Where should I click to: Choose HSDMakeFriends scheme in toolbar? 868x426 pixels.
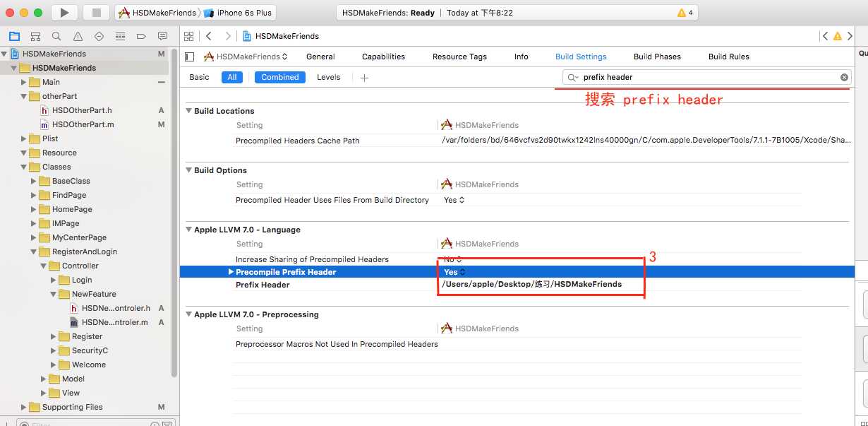(x=157, y=13)
